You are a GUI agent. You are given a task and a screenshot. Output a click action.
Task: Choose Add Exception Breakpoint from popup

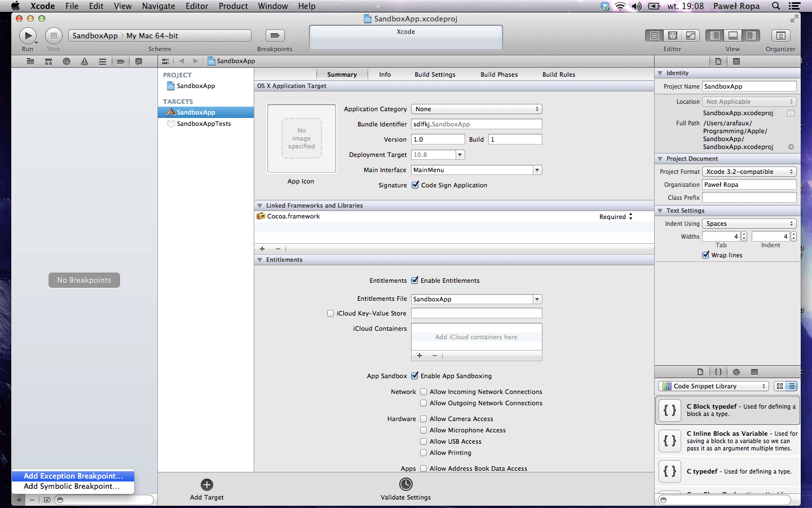(x=73, y=476)
